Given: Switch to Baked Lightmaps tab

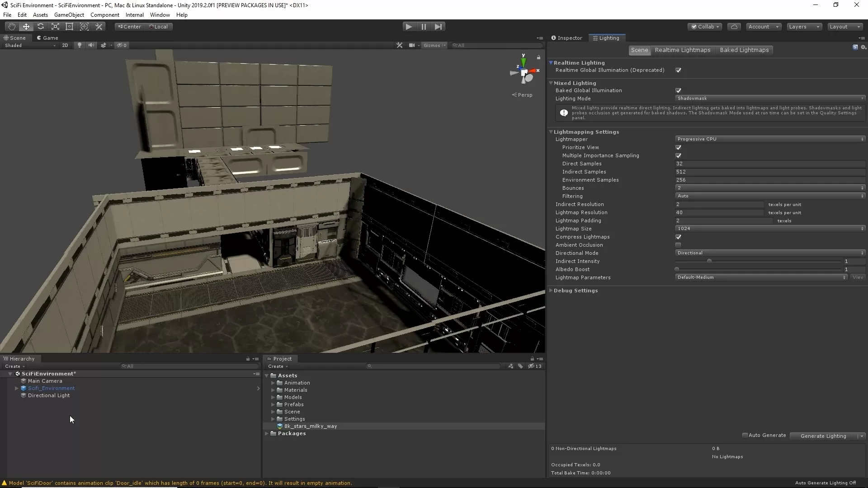Looking at the screenshot, I should pyautogui.click(x=744, y=50).
